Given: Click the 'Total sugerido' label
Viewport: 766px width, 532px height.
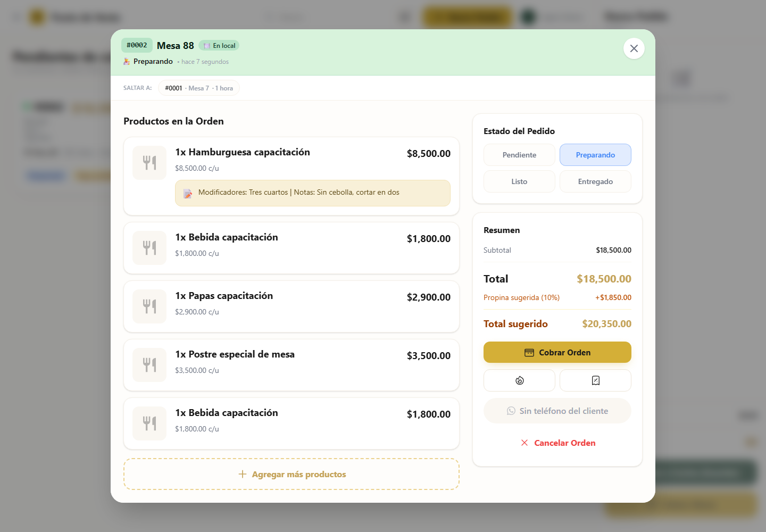Looking at the screenshot, I should (x=515, y=324).
